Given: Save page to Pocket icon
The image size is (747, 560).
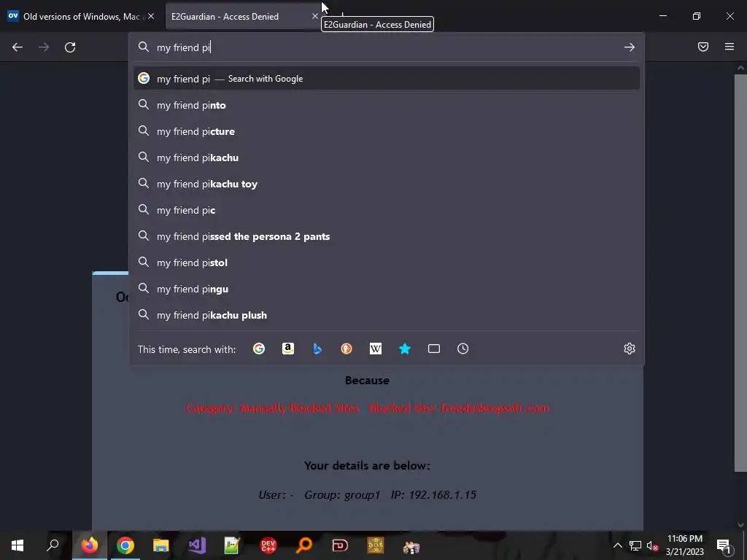Looking at the screenshot, I should point(703,47).
